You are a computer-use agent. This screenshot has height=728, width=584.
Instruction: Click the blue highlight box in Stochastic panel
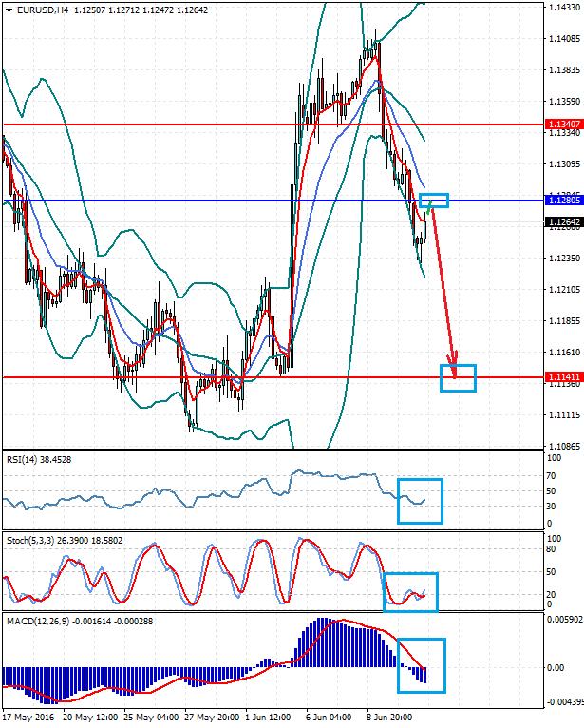click(410, 591)
